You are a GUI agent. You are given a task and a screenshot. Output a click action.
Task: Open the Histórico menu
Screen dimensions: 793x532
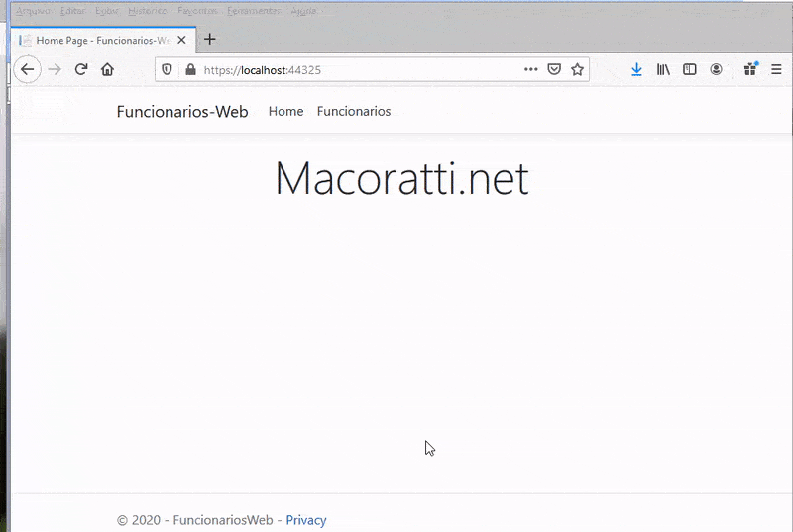click(x=148, y=11)
